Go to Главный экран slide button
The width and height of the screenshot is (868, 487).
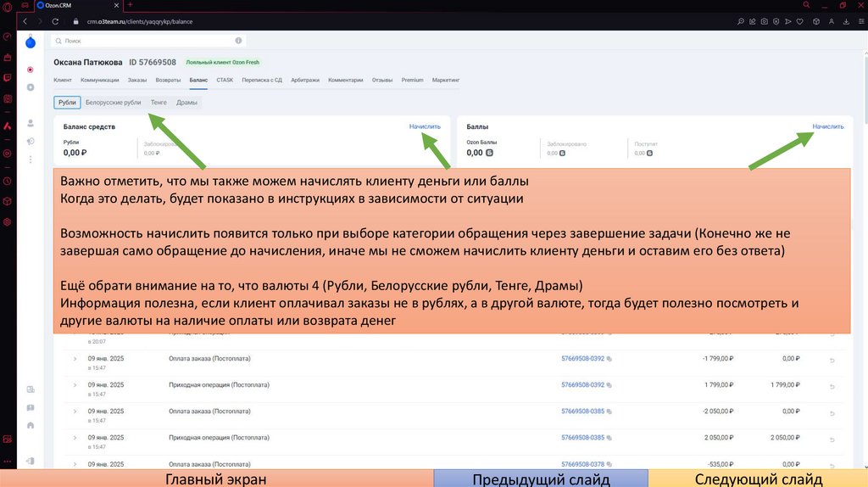[x=216, y=479]
